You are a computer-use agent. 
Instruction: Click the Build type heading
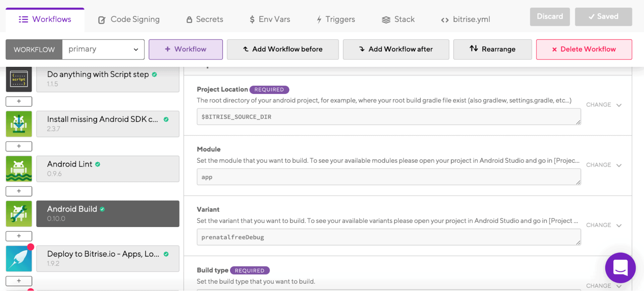click(212, 270)
